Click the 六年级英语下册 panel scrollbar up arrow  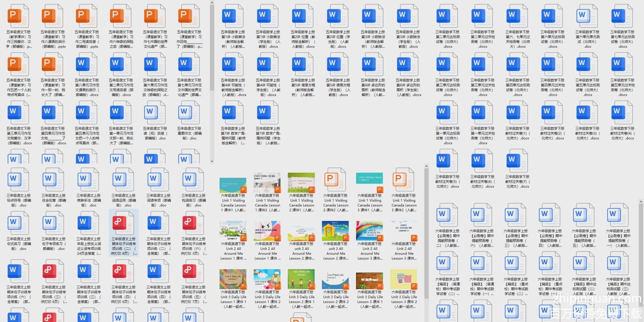point(427,166)
